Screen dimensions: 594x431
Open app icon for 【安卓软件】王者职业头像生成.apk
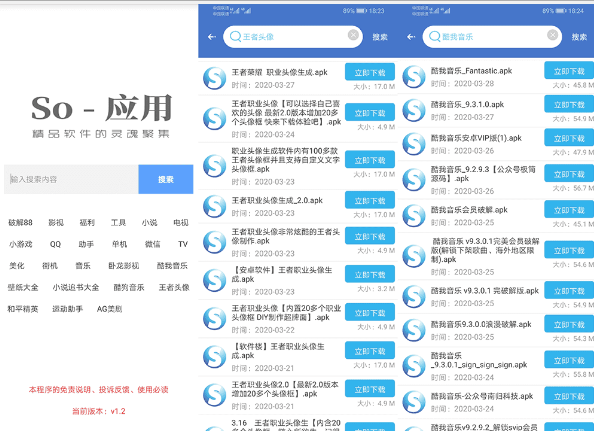[214, 280]
